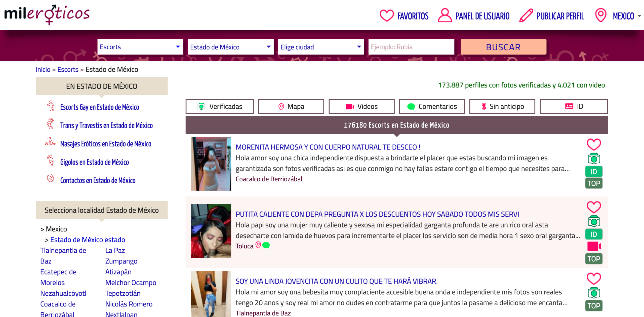Image resolution: width=644 pixels, height=317 pixels.
Task: Open Contactos en Estado de México link
Action: (98, 180)
